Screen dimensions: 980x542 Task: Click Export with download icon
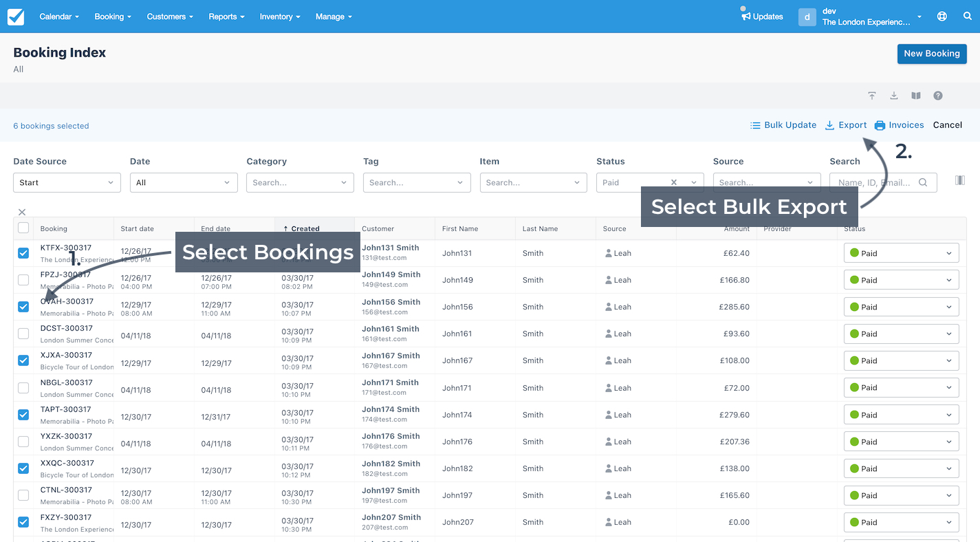[x=846, y=125]
